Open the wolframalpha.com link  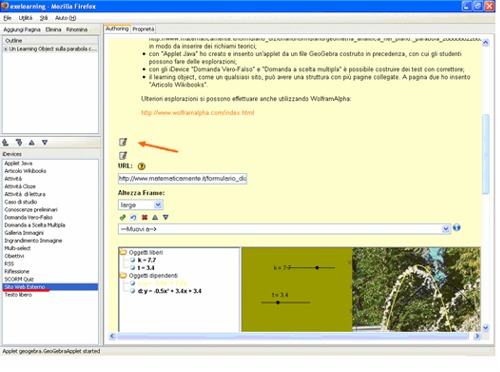197,113
